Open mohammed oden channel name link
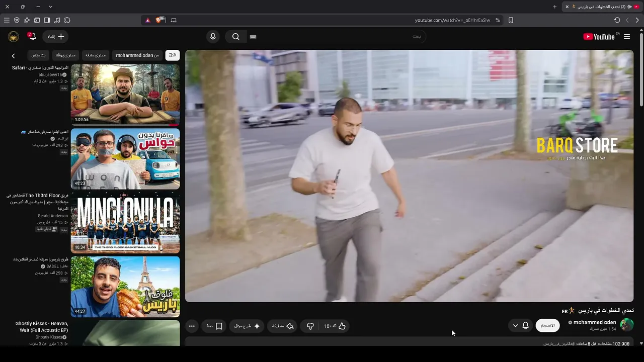Screen dimensions: 644x362 coord(595,322)
